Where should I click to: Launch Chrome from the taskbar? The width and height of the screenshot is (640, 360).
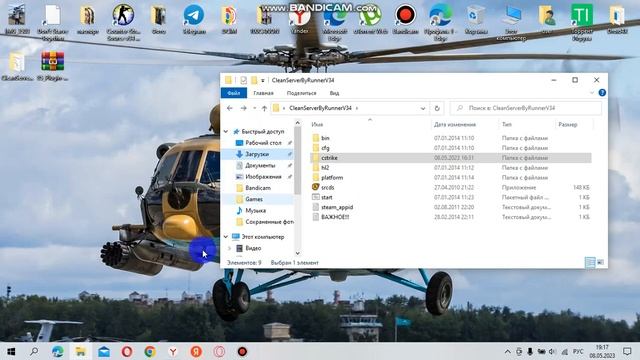point(150,351)
